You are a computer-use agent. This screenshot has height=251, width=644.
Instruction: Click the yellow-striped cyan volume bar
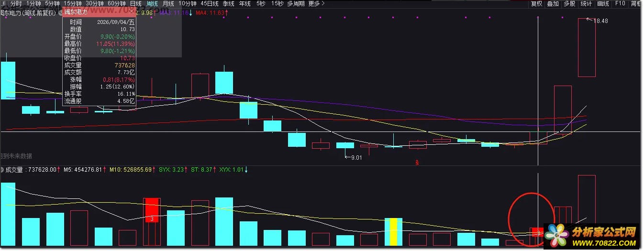pyautogui.click(x=394, y=232)
